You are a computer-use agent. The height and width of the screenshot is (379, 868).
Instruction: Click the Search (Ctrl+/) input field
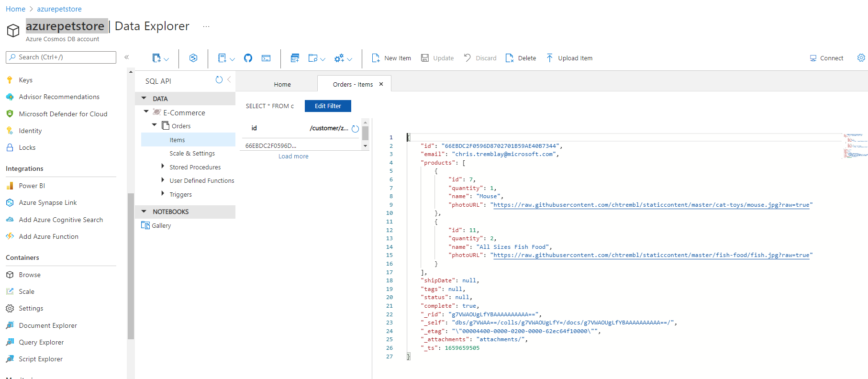61,57
